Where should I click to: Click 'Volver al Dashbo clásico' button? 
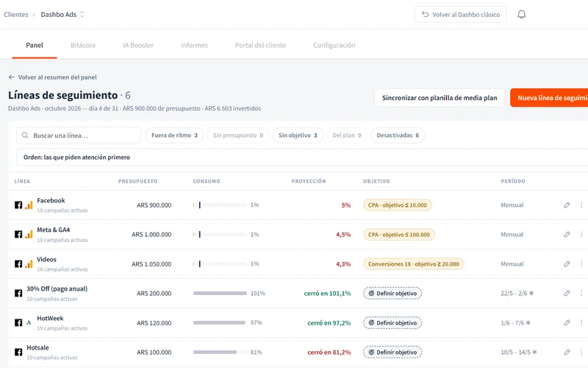click(461, 14)
